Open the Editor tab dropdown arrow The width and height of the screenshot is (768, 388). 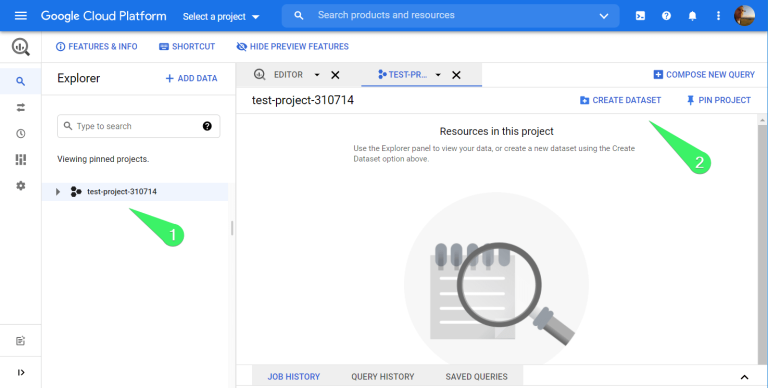(317, 75)
